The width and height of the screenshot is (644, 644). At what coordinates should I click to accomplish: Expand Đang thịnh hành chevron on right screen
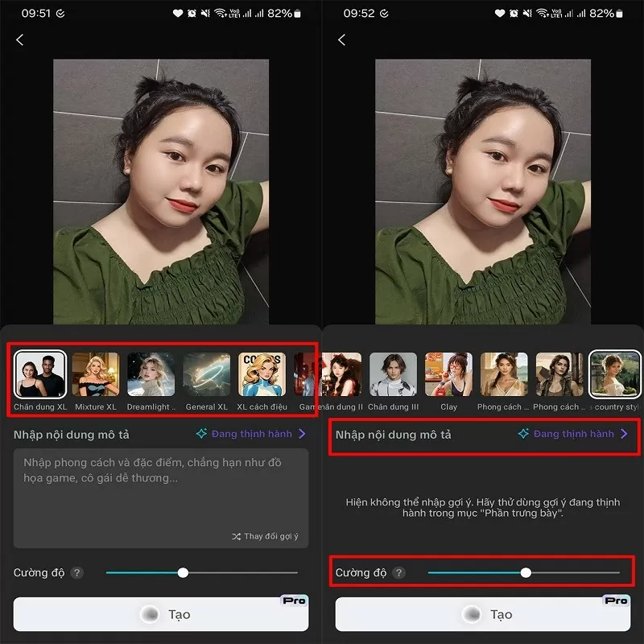click(x=624, y=434)
